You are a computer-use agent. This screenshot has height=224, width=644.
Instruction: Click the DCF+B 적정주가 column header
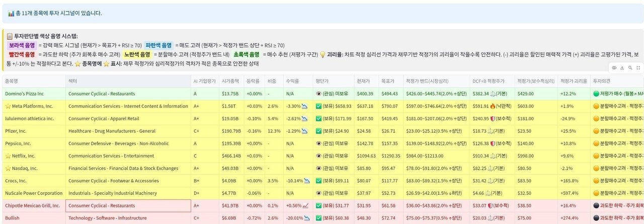(492, 81)
